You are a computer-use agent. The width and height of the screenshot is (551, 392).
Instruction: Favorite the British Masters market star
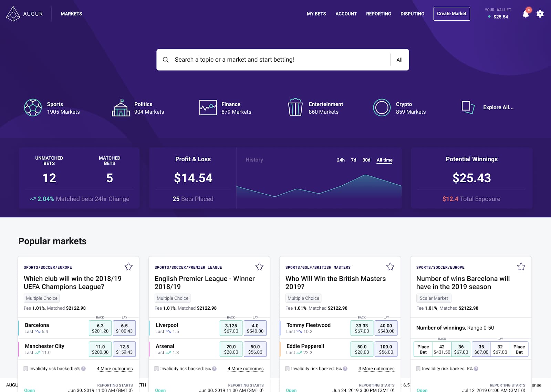coord(390,267)
